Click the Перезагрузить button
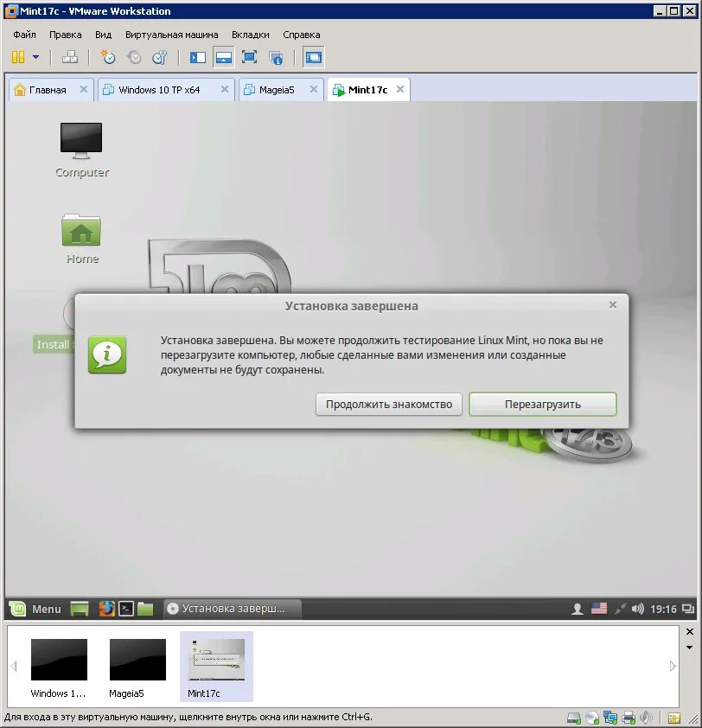 542,404
